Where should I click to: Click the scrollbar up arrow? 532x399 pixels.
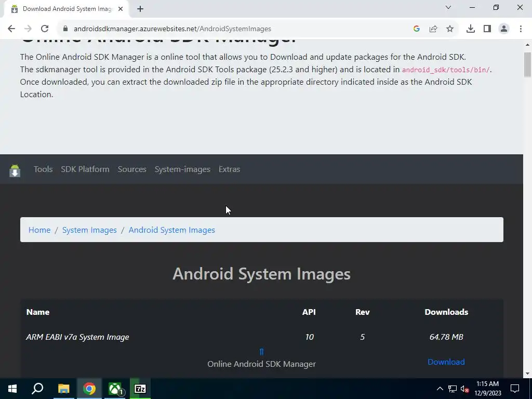(x=528, y=45)
